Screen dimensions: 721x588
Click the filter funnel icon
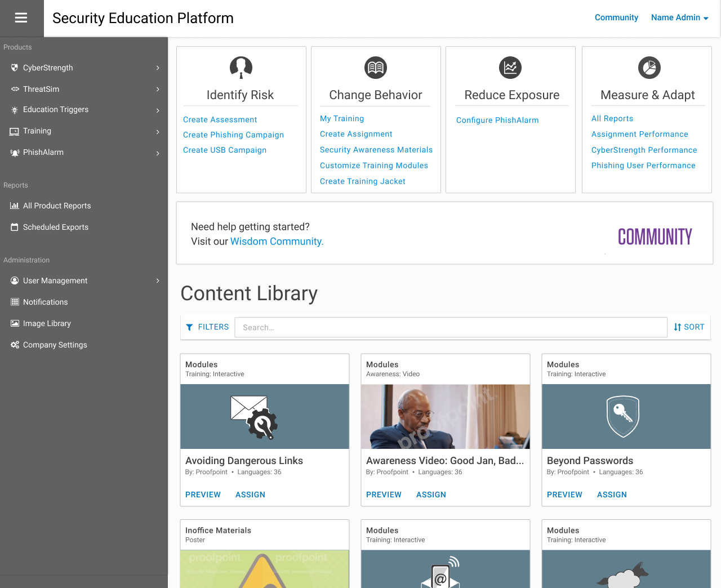tap(189, 327)
